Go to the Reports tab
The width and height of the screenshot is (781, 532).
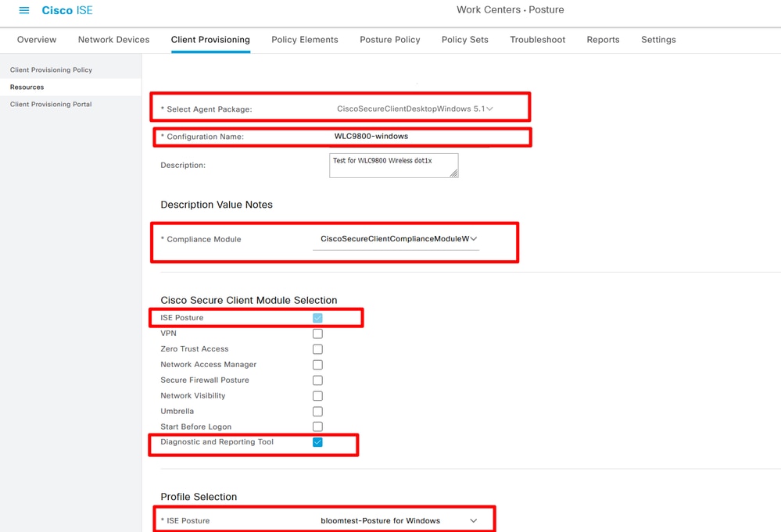tap(603, 40)
